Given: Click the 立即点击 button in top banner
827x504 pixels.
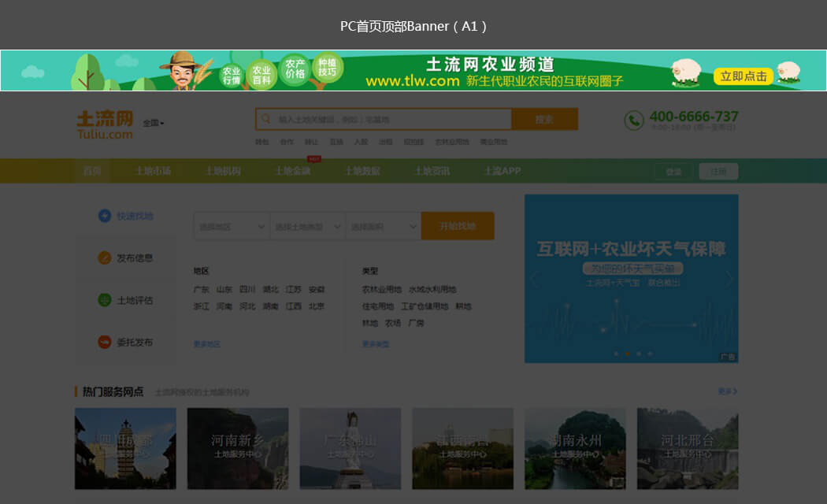Looking at the screenshot, I should pyautogui.click(x=744, y=76).
